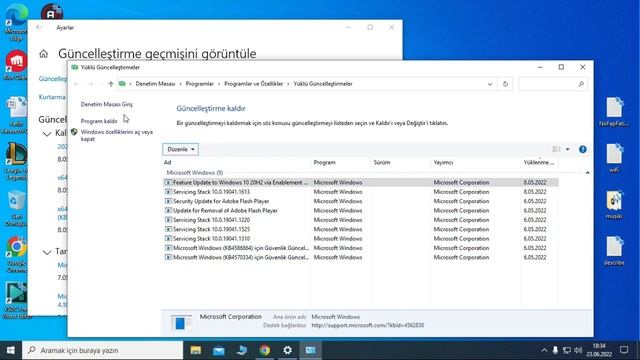This screenshot has height=360, width=640.
Task: Click the Microsoft Windows (9) group header
Action: click(x=195, y=173)
